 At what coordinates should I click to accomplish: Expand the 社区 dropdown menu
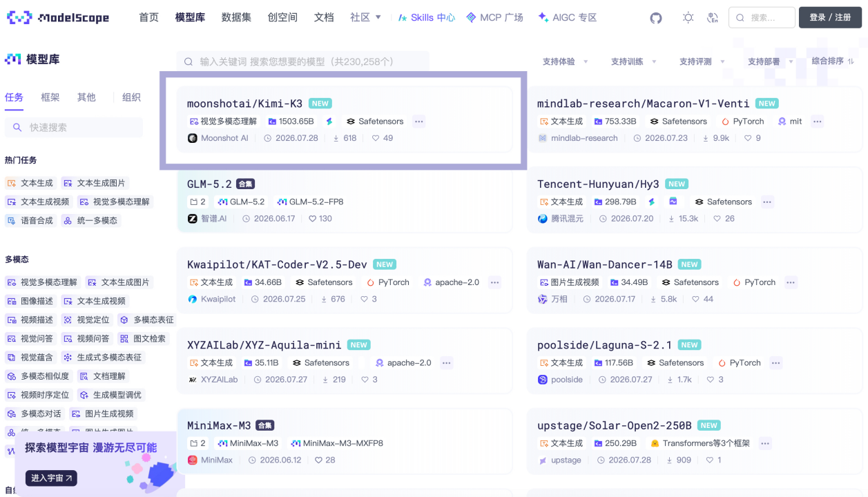click(x=365, y=17)
